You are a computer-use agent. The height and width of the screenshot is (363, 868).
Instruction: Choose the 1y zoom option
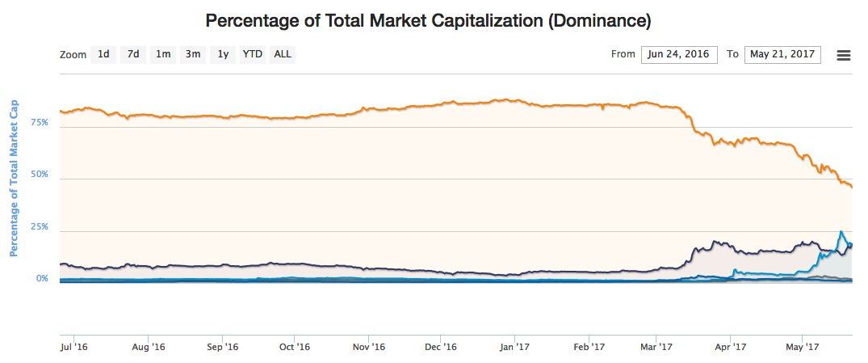[223, 55]
